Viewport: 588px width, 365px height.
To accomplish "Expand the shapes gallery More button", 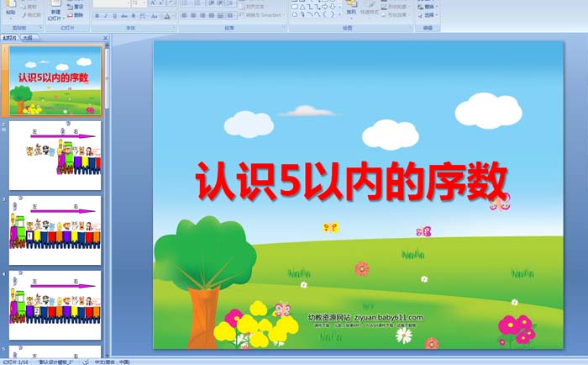I will tap(339, 14).
